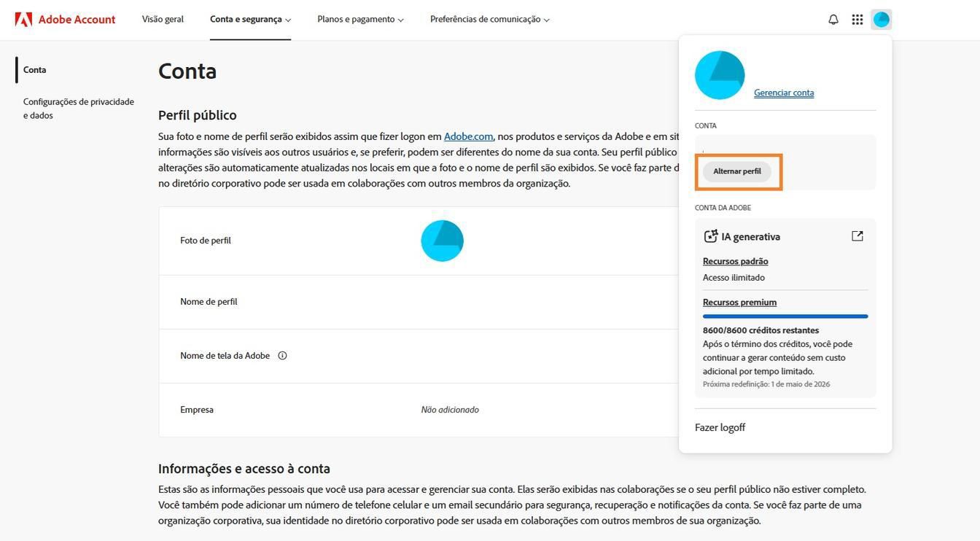
Task: Click the premium credits progress bar
Action: pos(785,316)
